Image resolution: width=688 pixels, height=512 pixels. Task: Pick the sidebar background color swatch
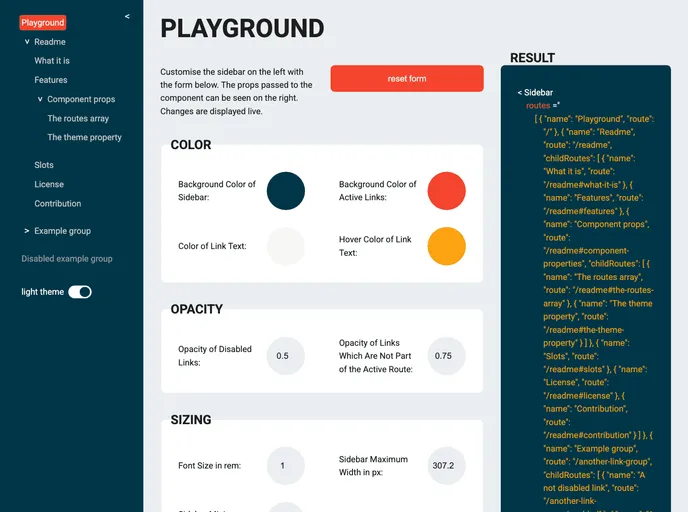tap(286, 191)
